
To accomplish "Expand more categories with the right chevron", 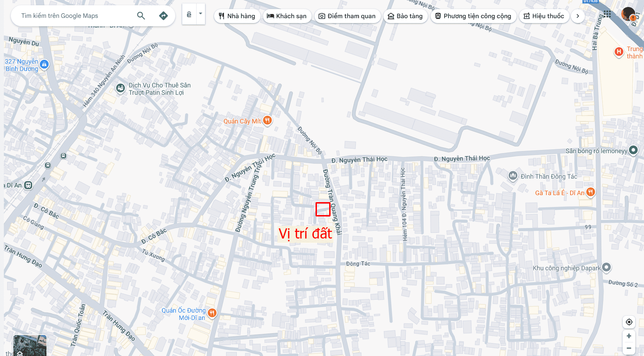I will point(578,16).
